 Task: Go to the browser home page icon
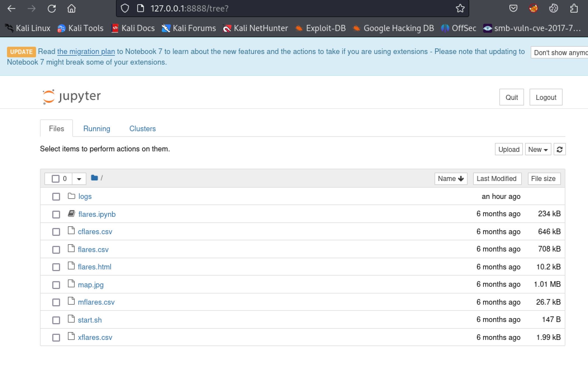72,9
